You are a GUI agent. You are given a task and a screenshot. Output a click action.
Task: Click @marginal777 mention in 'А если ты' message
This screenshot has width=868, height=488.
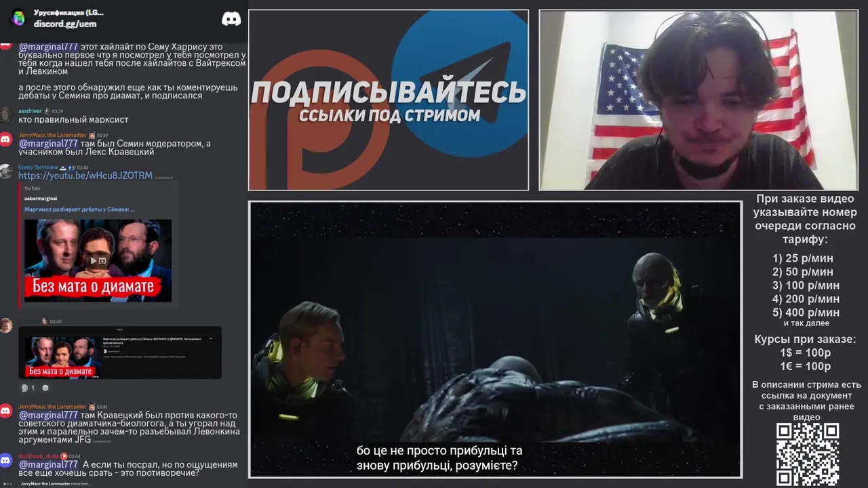[48, 464]
